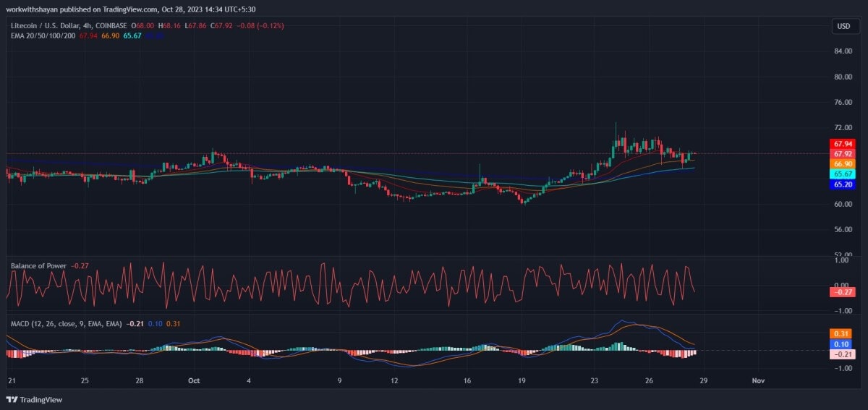Click the cyan 65.67 EMA price tag
The height and width of the screenshot is (410, 868).
pos(843,174)
